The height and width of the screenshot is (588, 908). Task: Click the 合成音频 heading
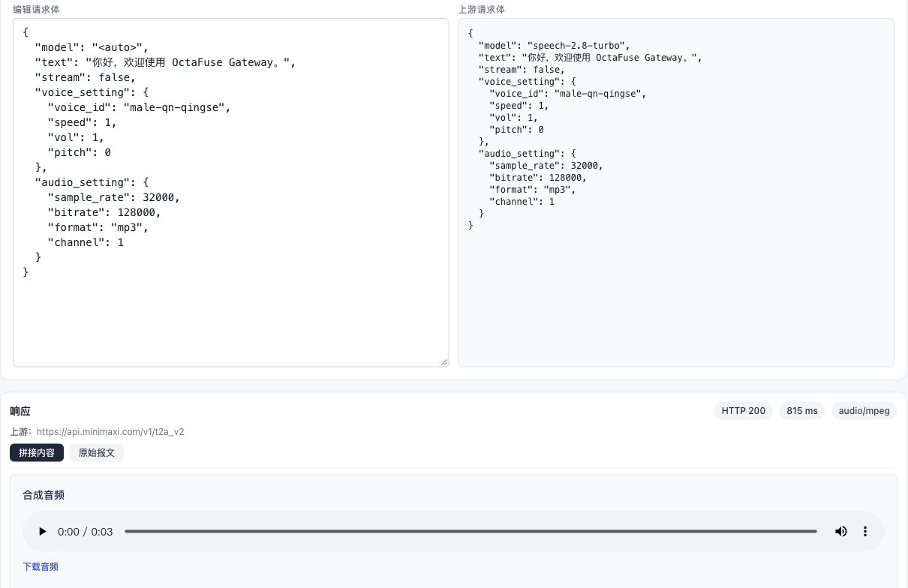[x=44, y=495]
